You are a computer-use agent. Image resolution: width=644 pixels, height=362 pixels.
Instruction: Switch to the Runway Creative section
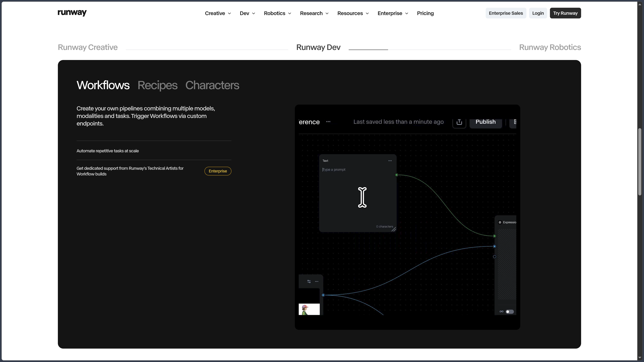click(88, 47)
